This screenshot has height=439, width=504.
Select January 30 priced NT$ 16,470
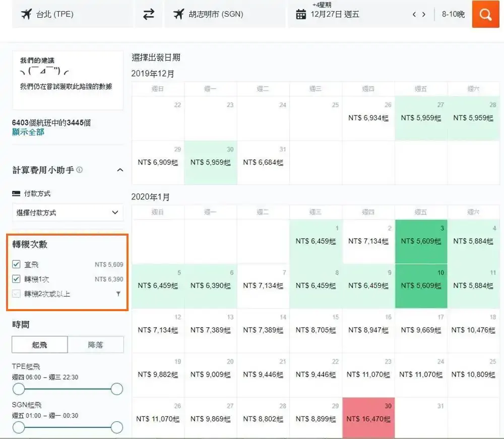368,419
